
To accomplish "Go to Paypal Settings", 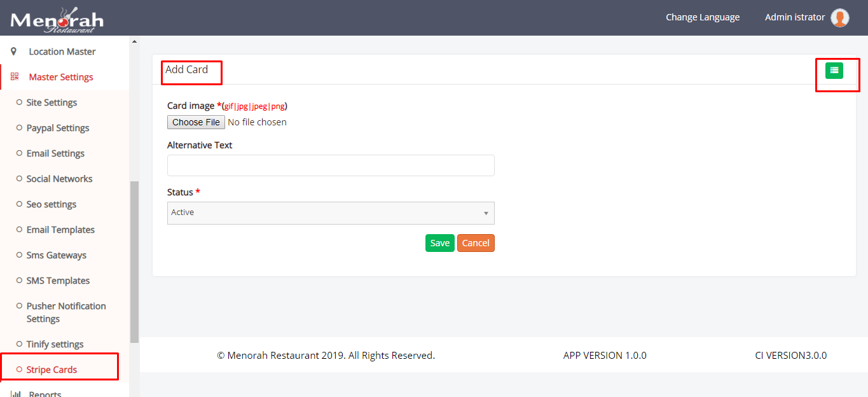I will (57, 128).
